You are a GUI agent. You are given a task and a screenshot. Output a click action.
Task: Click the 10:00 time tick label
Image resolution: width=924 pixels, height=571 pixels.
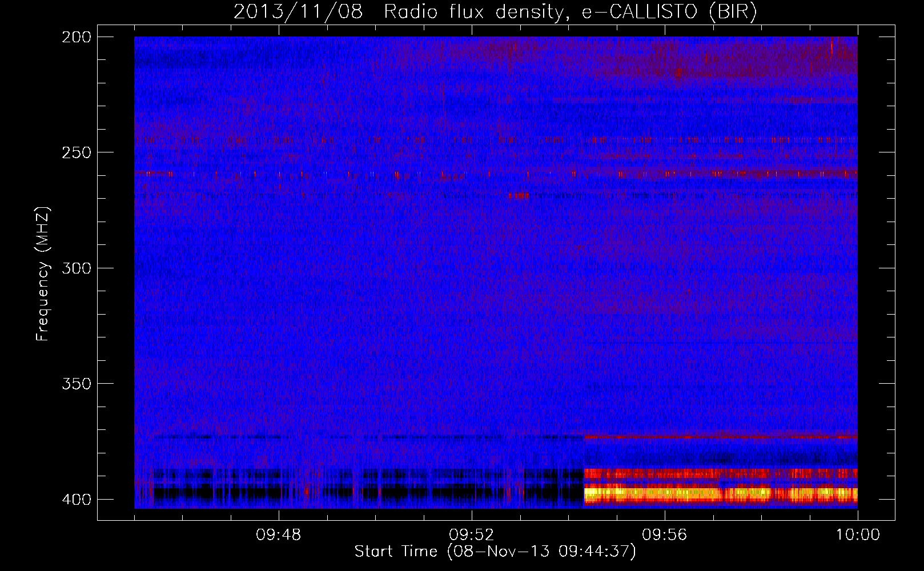click(858, 535)
